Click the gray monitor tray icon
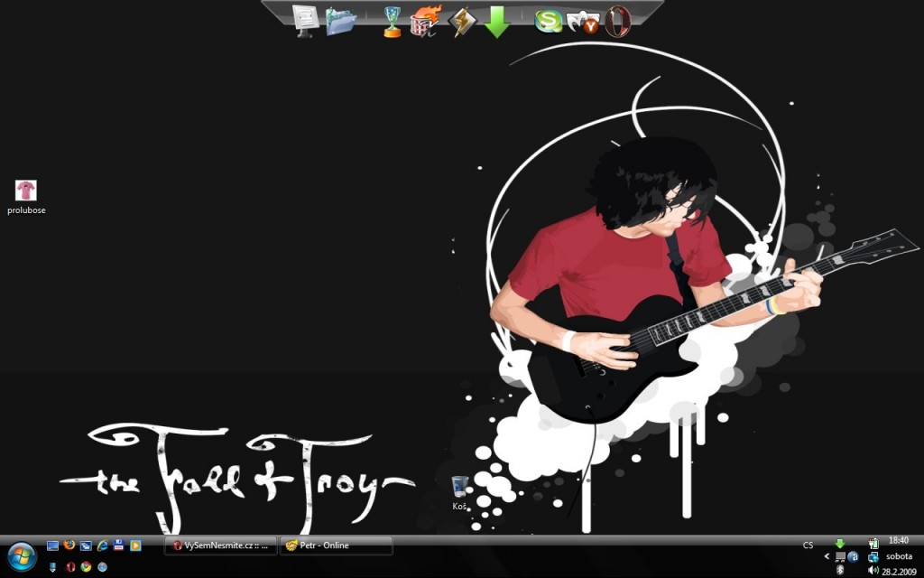Viewport: 924px width, 578px height. tap(840, 556)
